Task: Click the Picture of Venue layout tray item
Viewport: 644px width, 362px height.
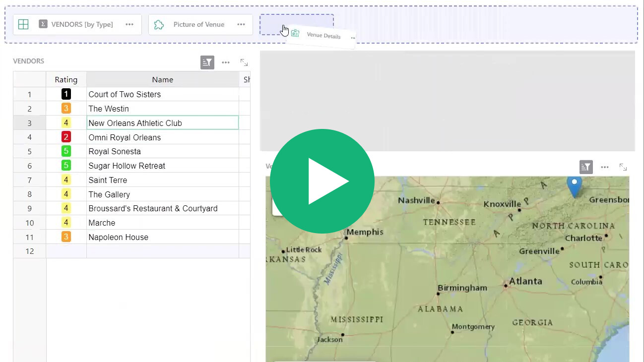Action: click(x=200, y=24)
